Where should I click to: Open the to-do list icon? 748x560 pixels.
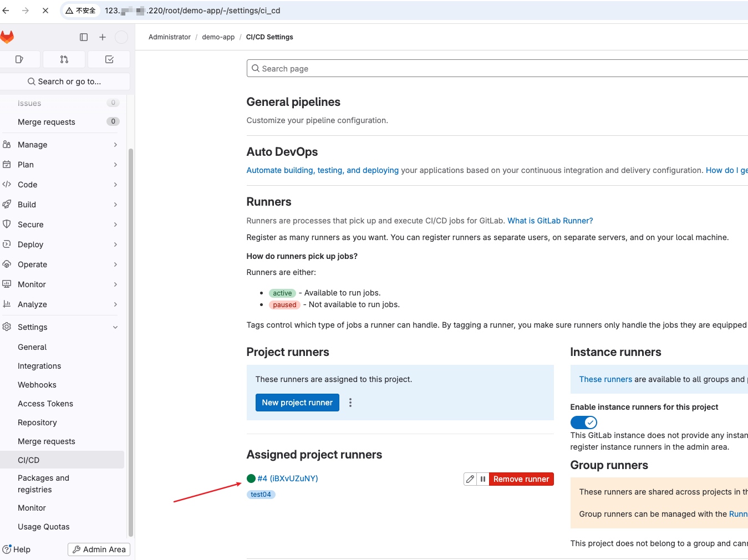click(109, 59)
